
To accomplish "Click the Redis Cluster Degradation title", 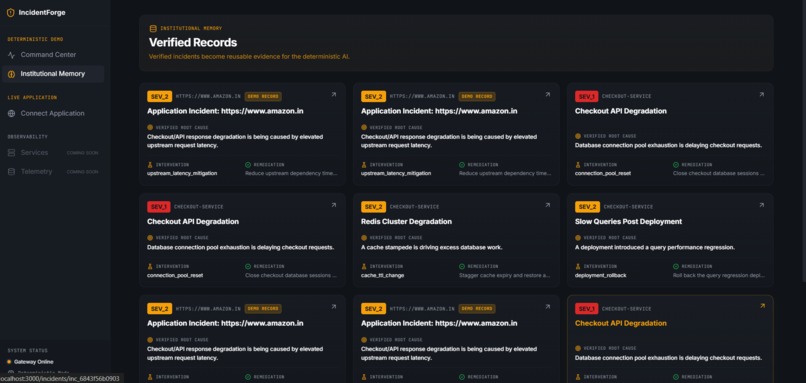I will 406,222.
